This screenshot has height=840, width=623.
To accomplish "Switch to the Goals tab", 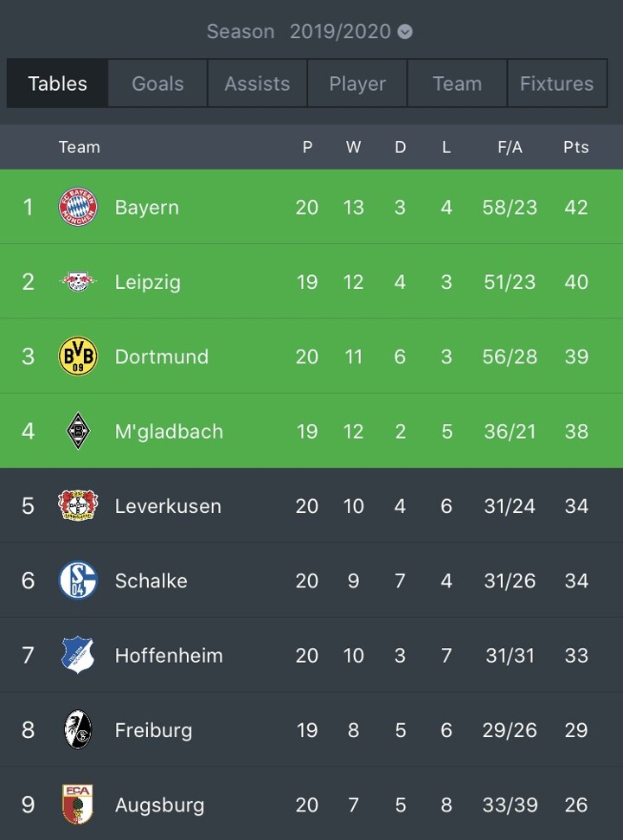I will click(157, 84).
